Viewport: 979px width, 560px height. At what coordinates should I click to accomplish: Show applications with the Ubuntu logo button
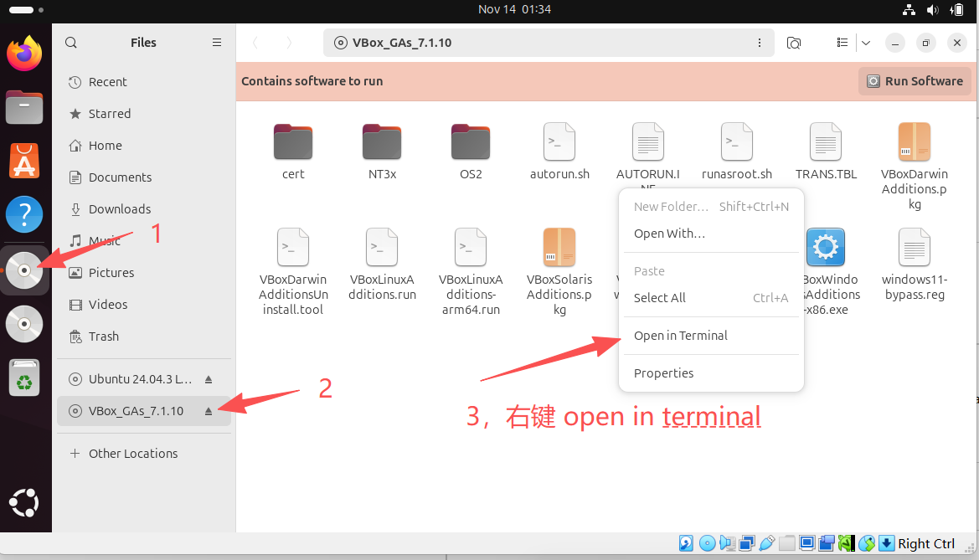coord(24,502)
